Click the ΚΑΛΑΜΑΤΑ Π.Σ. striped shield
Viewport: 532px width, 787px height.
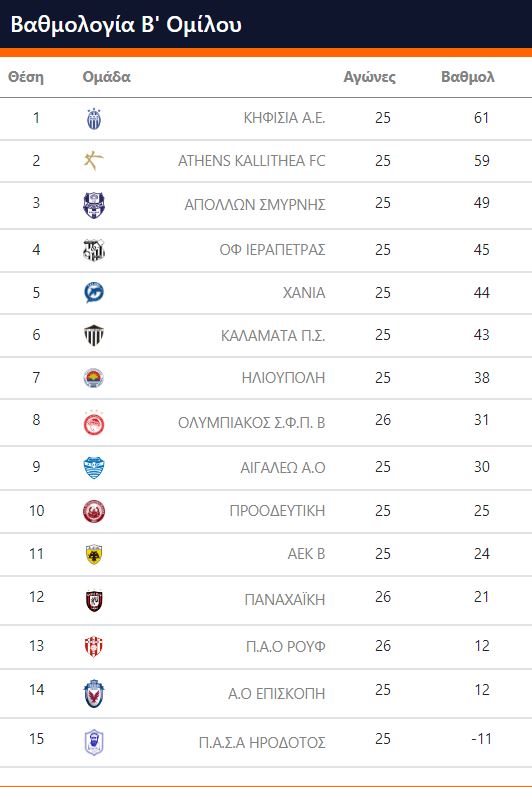coord(94,335)
